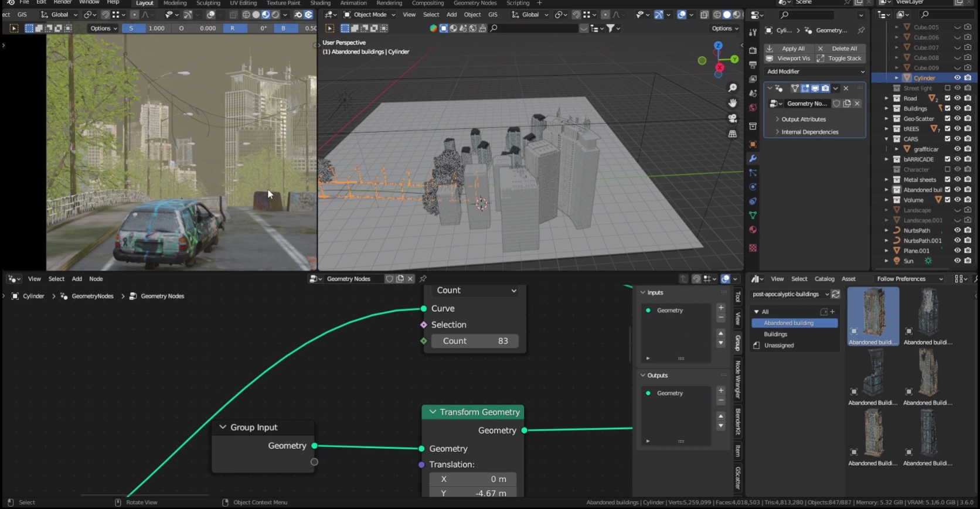The width and height of the screenshot is (980, 509).
Task: Click the camera view icon in 3D viewport
Action: point(732,118)
